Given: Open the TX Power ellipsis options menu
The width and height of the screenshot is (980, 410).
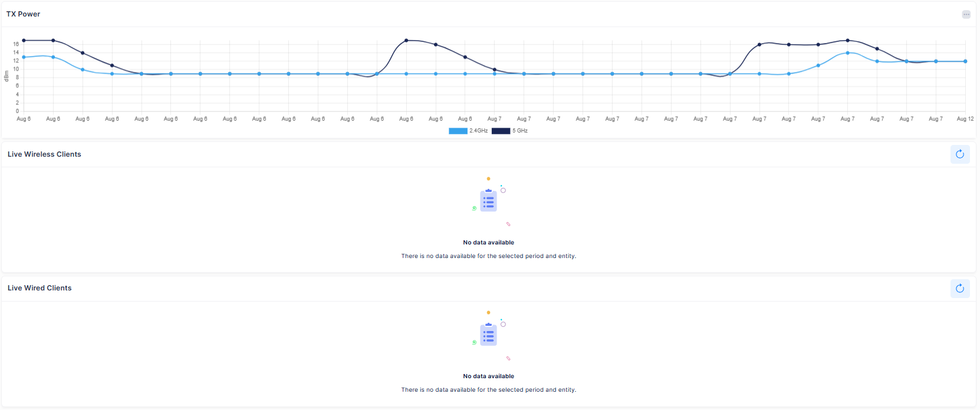Looking at the screenshot, I should click(966, 15).
